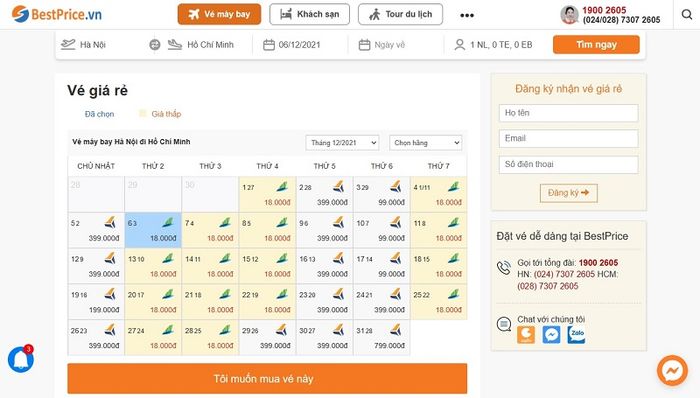Image resolution: width=700 pixels, height=398 pixels.
Task: Click Bamboo Airways icon on December 11
Action: tap(453, 222)
